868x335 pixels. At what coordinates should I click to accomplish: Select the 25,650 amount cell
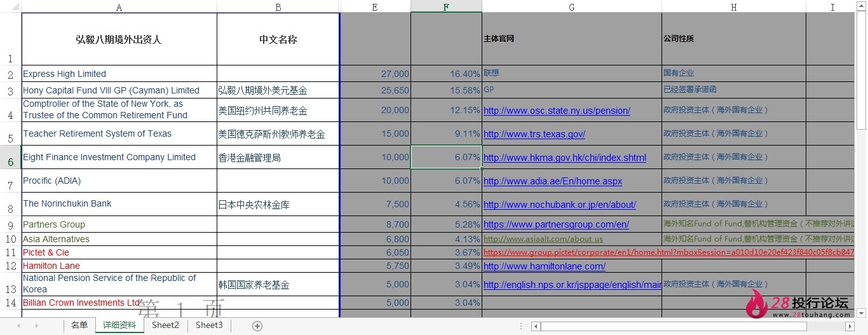tap(376, 90)
